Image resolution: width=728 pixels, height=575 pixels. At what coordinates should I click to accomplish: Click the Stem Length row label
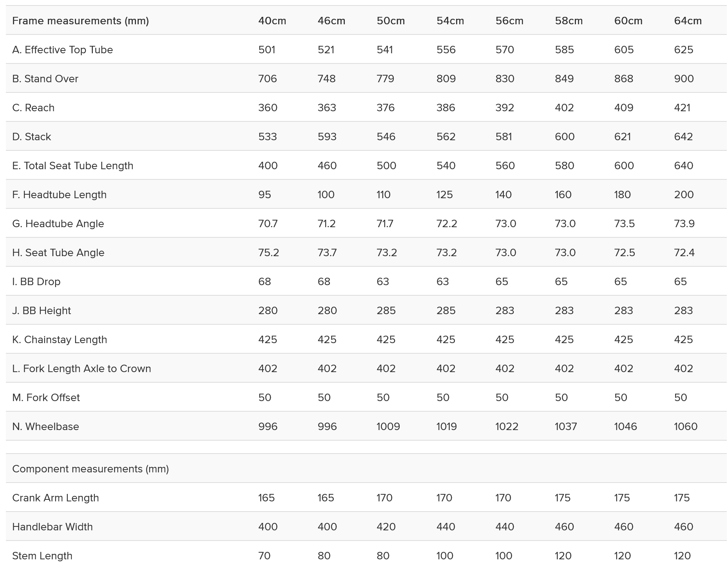pos(42,556)
